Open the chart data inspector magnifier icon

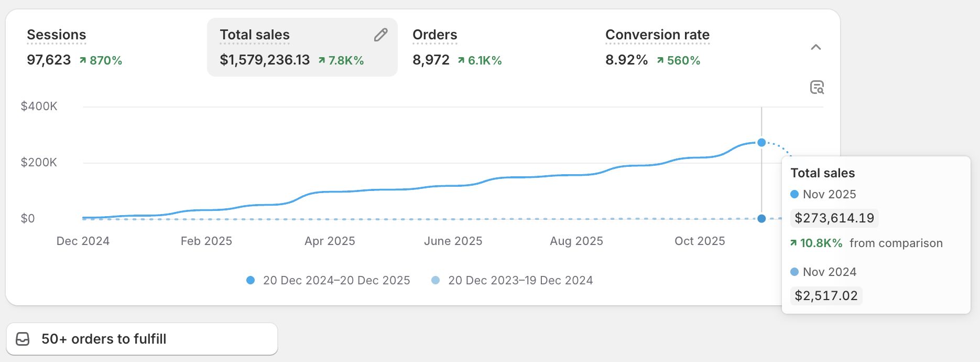(818, 88)
